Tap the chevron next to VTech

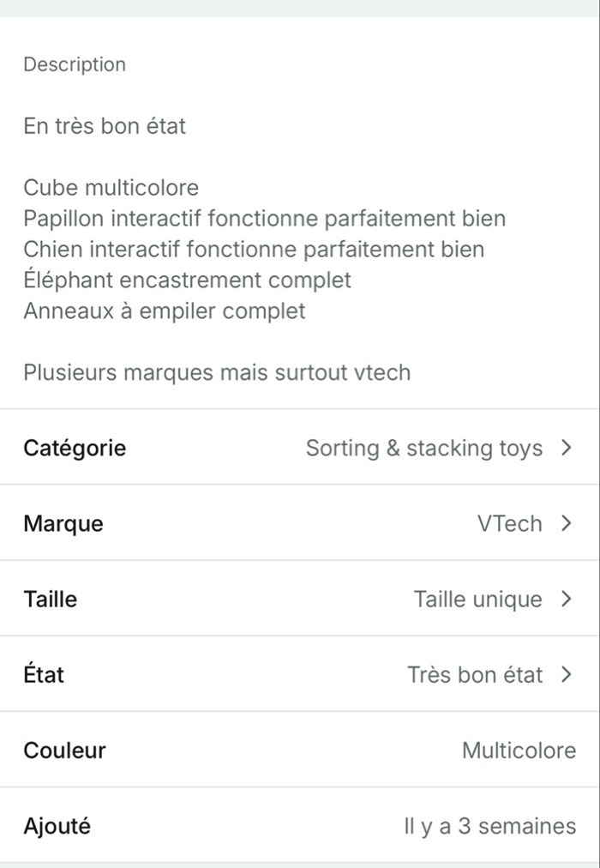(x=565, y=523)
